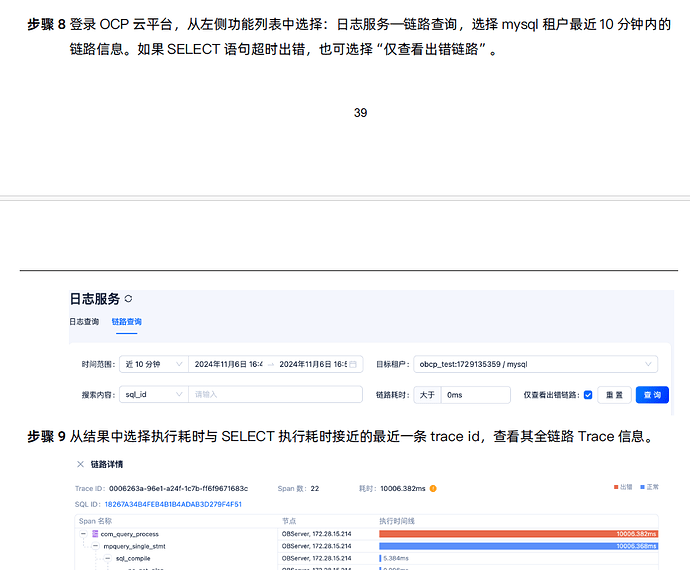Screen dimensions: 690x570
Task: Collapse the mpquery_single_stmt tree node
Action: (x=96, y=547)
